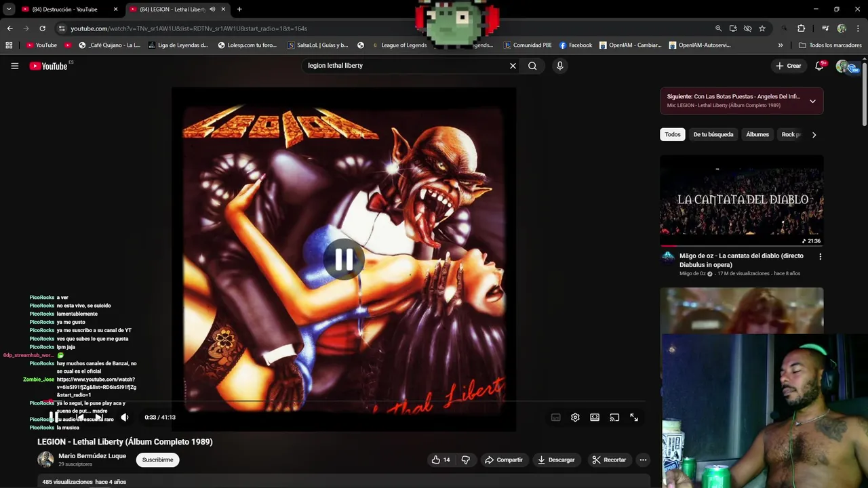Open YouTube notifications bell
The height and width of the screenshot is (488, 868).
[820, 66]
